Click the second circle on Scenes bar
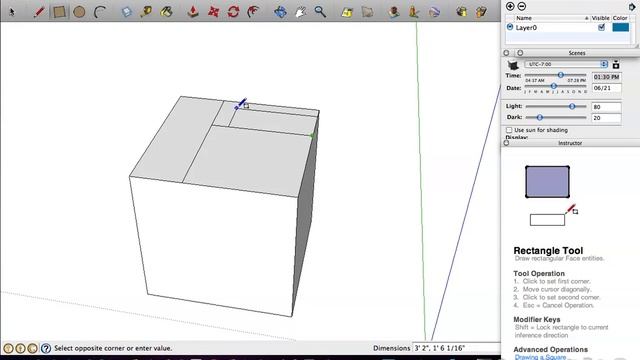 (520, 53)
